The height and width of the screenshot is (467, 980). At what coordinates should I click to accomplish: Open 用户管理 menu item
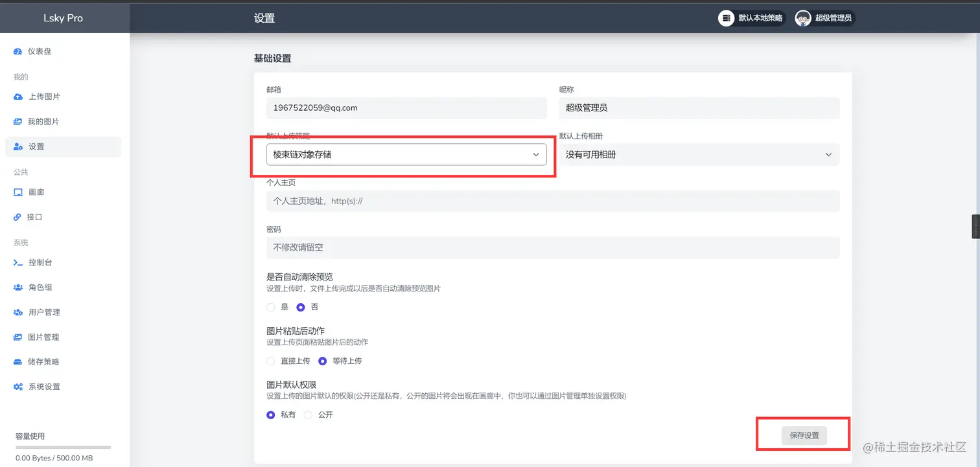[x=64, y=312]
